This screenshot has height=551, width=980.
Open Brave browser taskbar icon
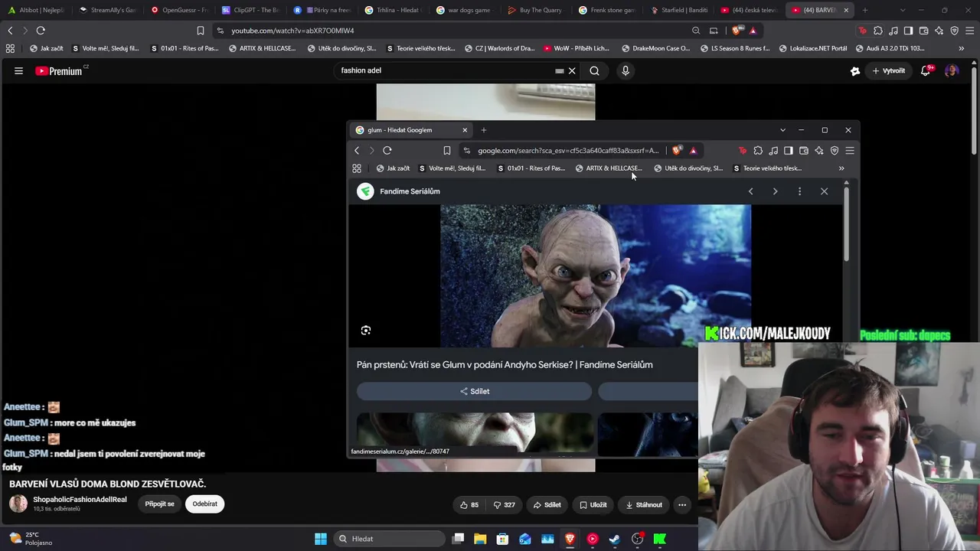pyautogui.click(x=570, y=539)
